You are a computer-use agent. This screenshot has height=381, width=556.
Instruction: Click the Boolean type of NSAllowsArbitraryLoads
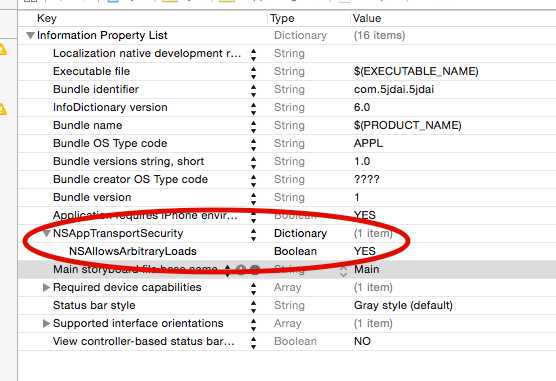coord(295,251)
